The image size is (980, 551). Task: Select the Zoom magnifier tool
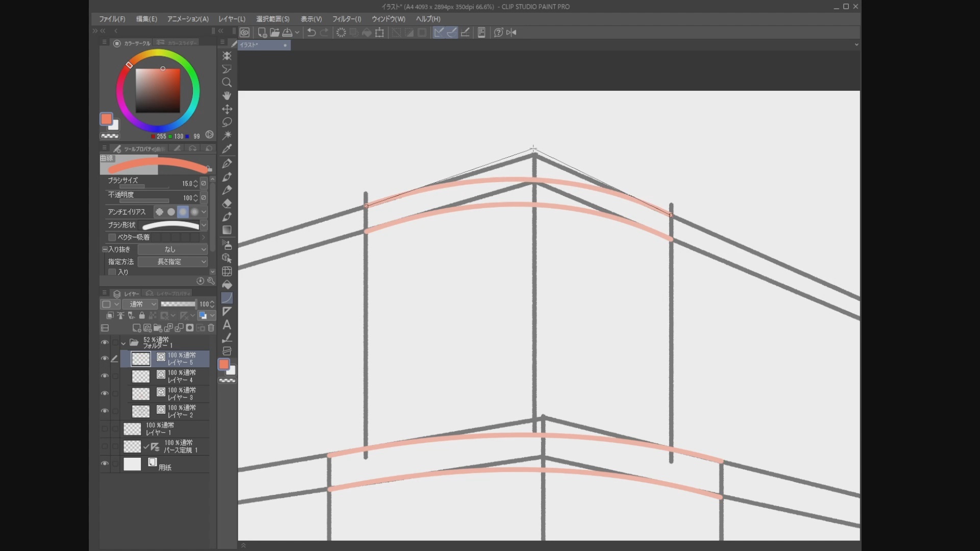tap(227, 83)
